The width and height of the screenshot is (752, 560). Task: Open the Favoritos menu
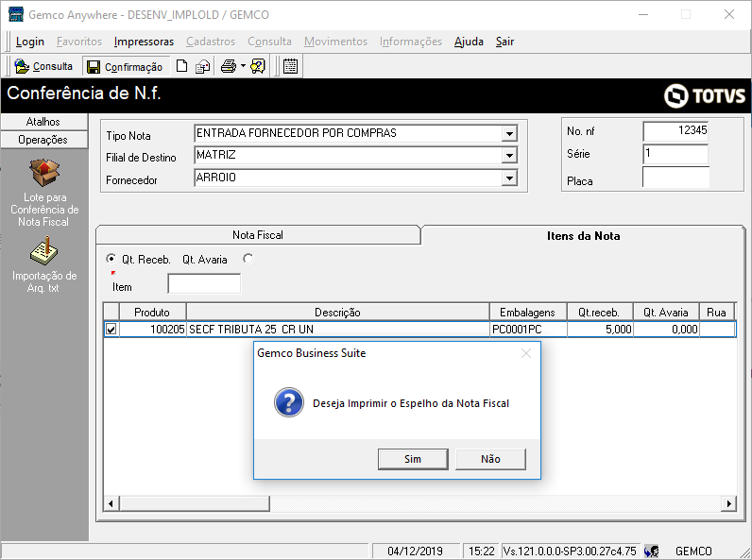pyautogui.click(x=79, y=42)
